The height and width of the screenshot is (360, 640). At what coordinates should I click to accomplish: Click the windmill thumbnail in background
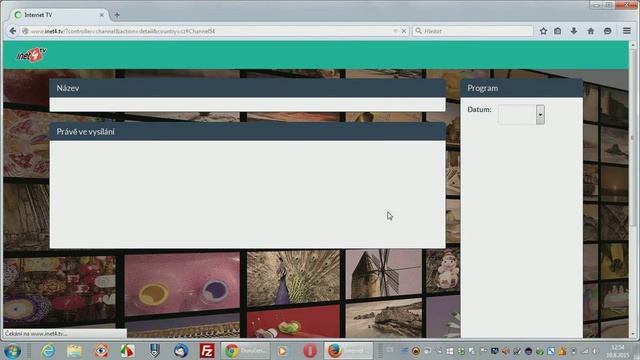[x=384, y=274]
